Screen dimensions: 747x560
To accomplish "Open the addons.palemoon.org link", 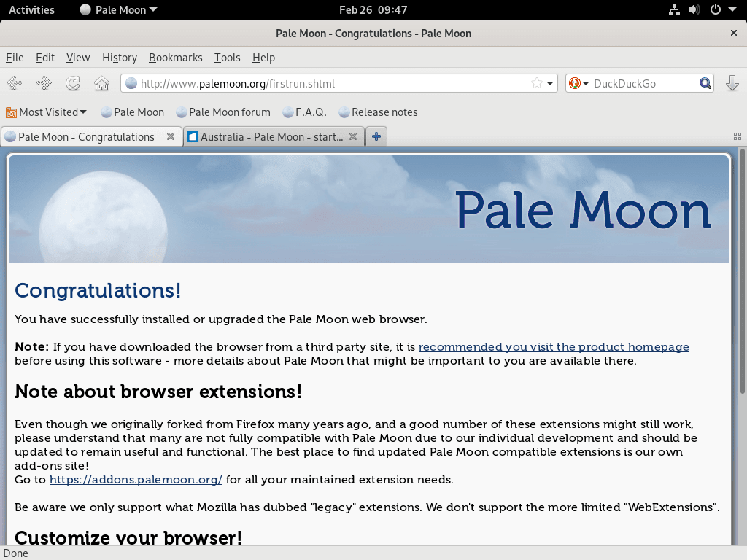I will point(136,480).
